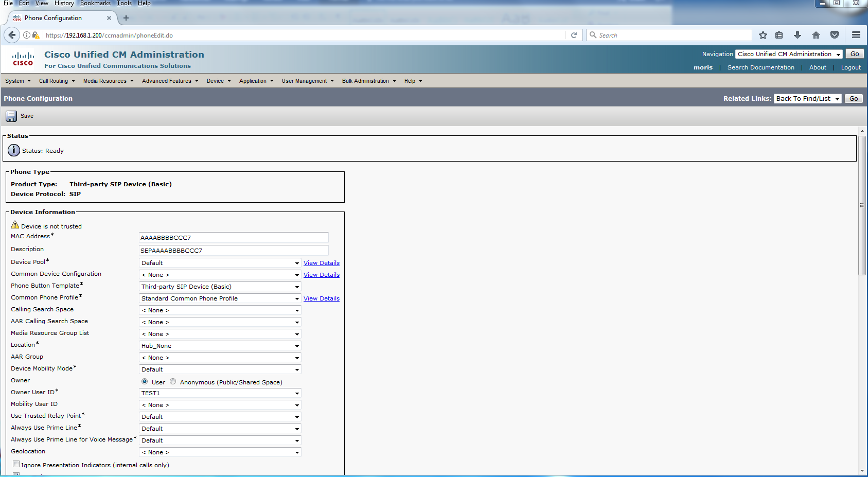Open downloads arrow icon
868x477 pixels.
(x=798, y=35)
